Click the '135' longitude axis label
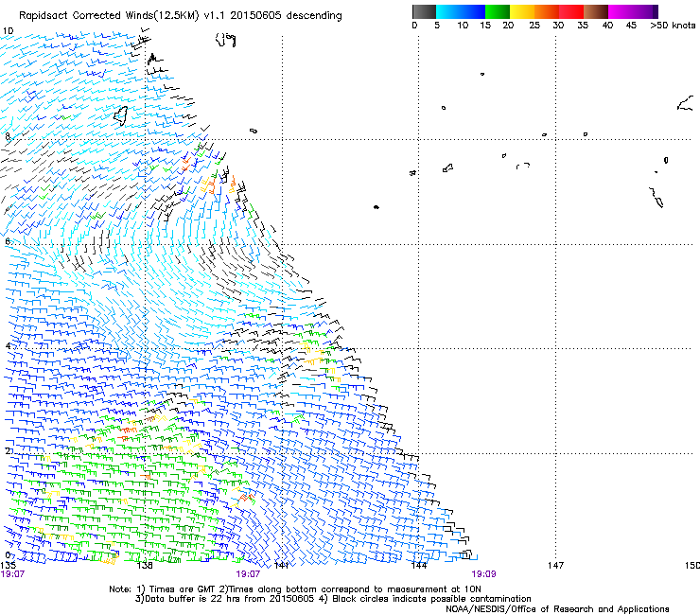This screenshot has width=700, height=615. click(x=8, y=565)
